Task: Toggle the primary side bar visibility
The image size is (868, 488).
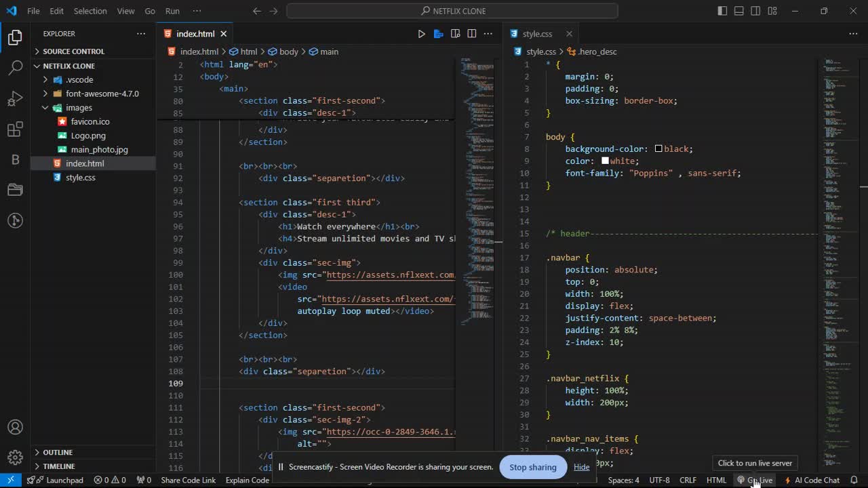Action: (x=722, y=11)
